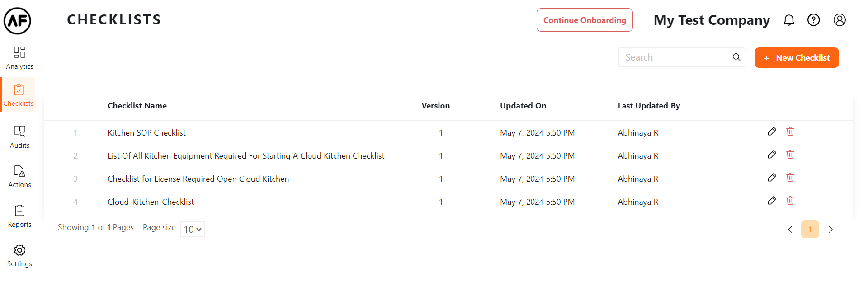Viewport: 868px width, 287px height.
Task: Go to the next page arrow
Action: click(x=830, y=230)
